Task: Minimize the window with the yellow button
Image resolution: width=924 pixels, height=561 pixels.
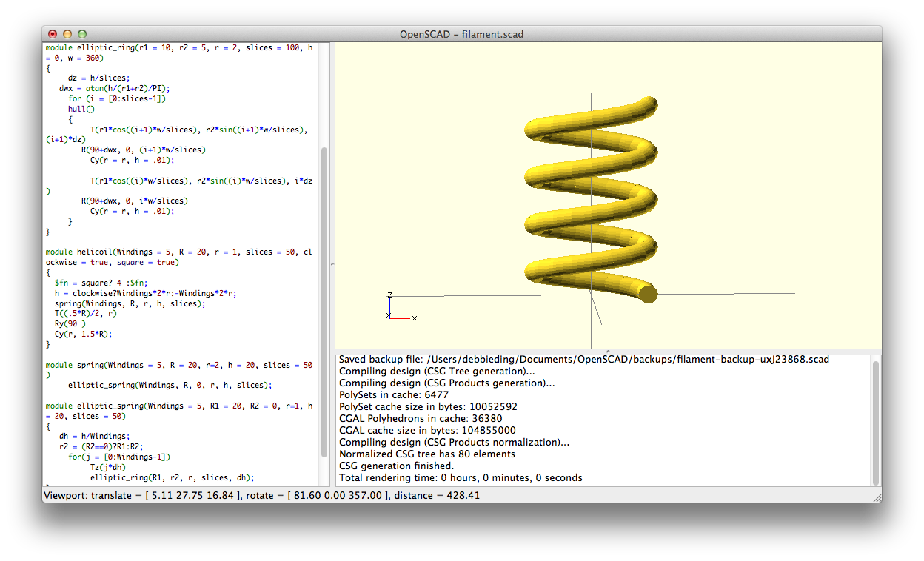Action: pyautogui.click(x=67, y=34)
